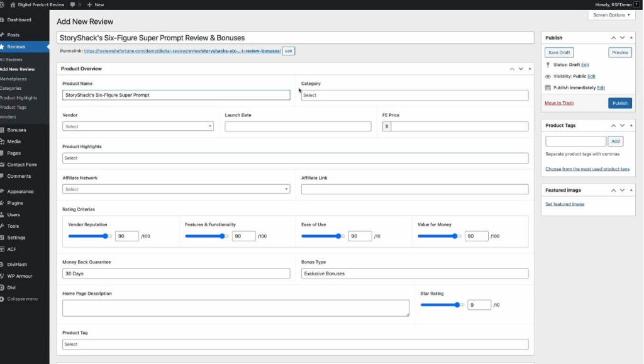Open All Reviews submenu item
Image resolution: width=644 pixels, height=364 pixels.
point(11,60)
